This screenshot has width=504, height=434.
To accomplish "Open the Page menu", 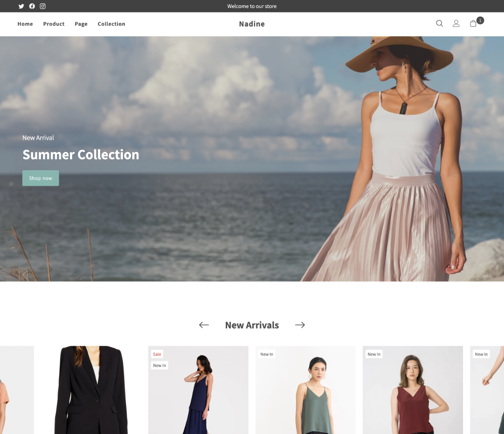I will [x=81, y=24].
